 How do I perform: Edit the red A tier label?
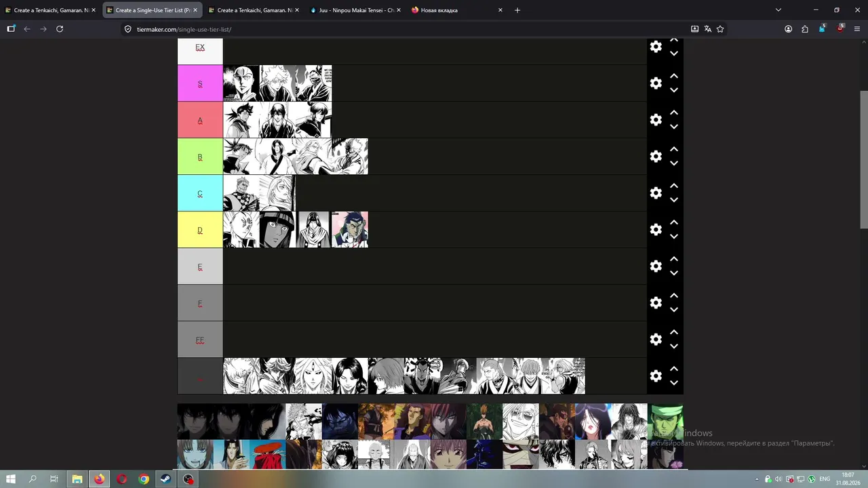[200, 120]
